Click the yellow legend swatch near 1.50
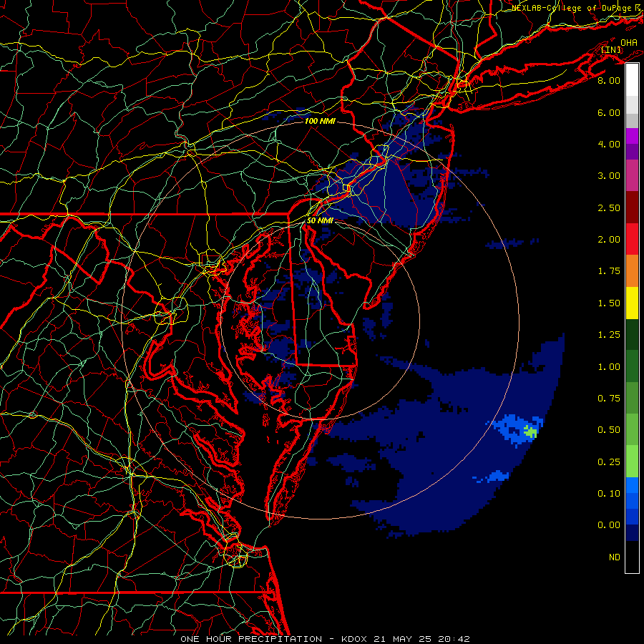 click(x=632, y=303)
